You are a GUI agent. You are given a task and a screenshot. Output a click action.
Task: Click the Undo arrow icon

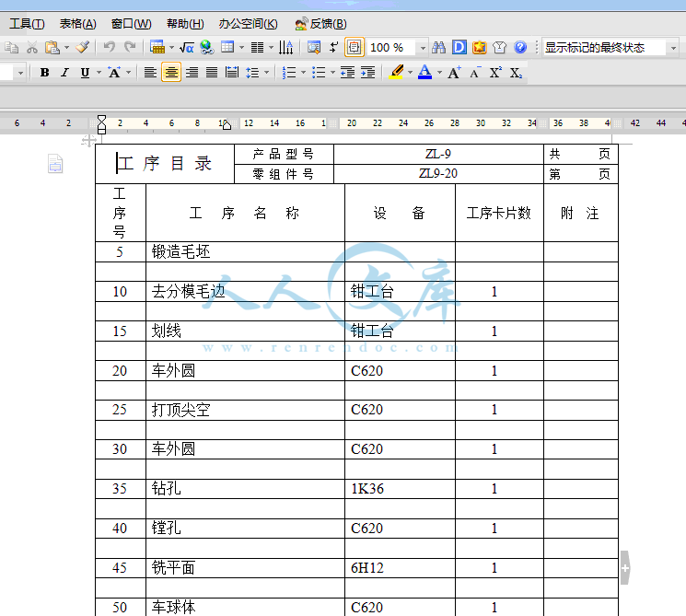point(110,47)
